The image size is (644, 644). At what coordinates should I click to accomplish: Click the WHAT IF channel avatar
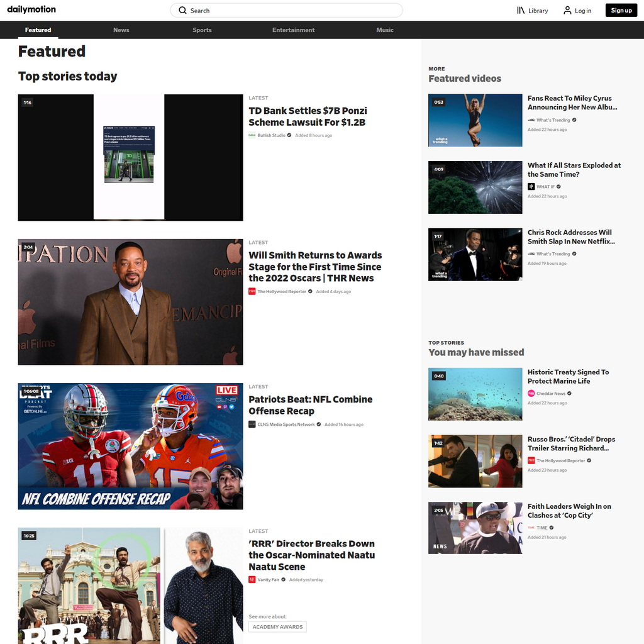coord(531,186)
